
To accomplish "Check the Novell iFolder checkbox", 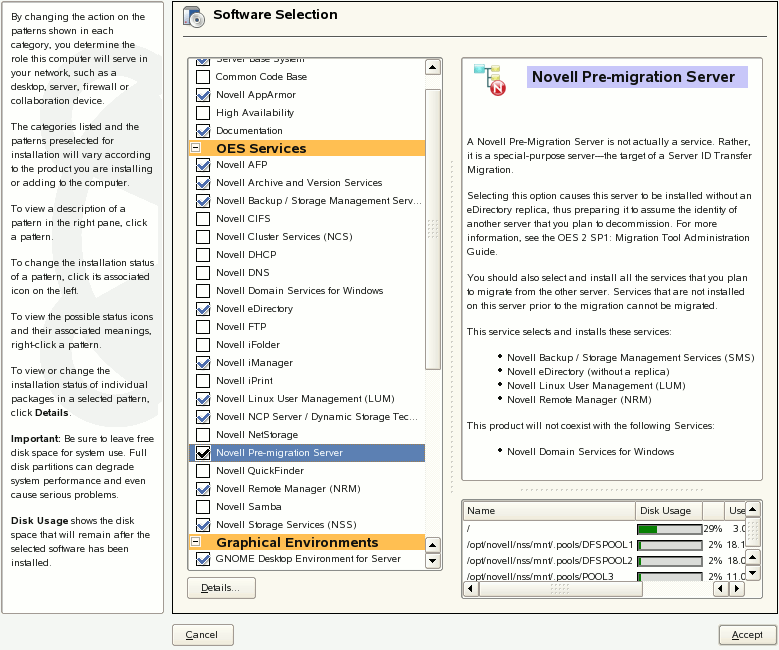I will (x=203, y=344).
